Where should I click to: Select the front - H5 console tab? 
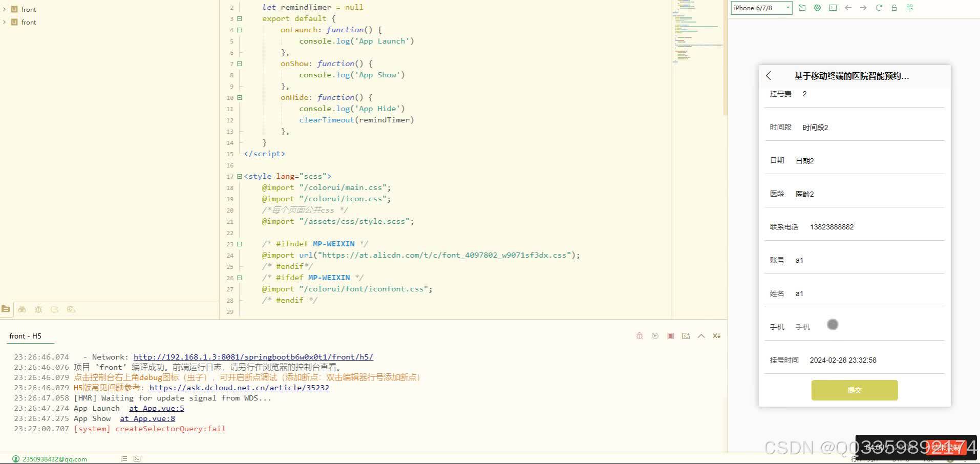pyautogui.click(x=25, y=336)
